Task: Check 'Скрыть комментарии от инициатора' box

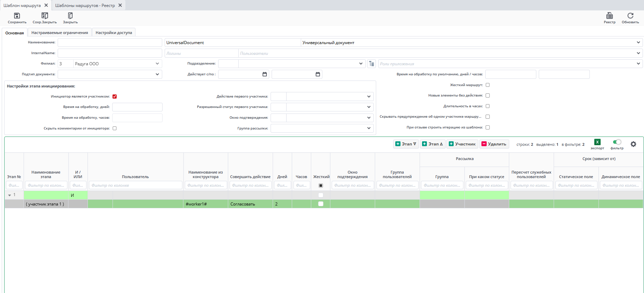Action: click(x=115, y=128)
